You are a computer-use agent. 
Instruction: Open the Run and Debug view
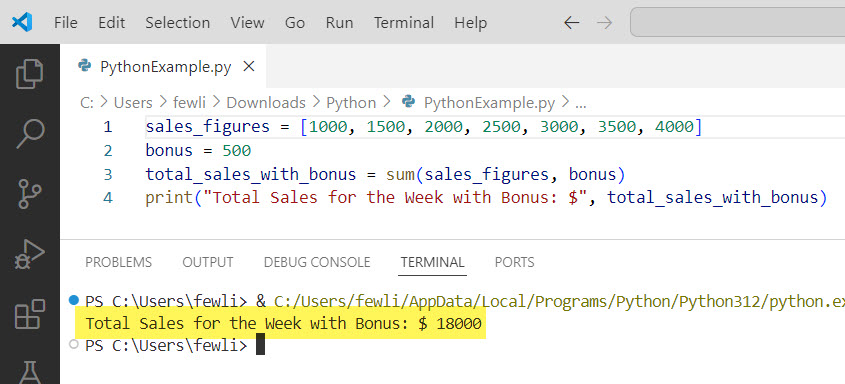tap(30, 254)
